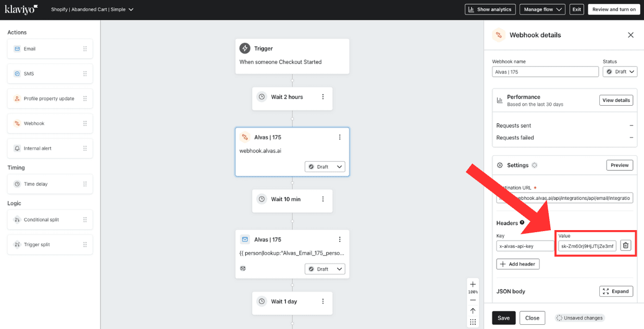Click the Close button in panel footer
Image resolution: width=644 pixels, height=329 pixels.
coord(532,318)
